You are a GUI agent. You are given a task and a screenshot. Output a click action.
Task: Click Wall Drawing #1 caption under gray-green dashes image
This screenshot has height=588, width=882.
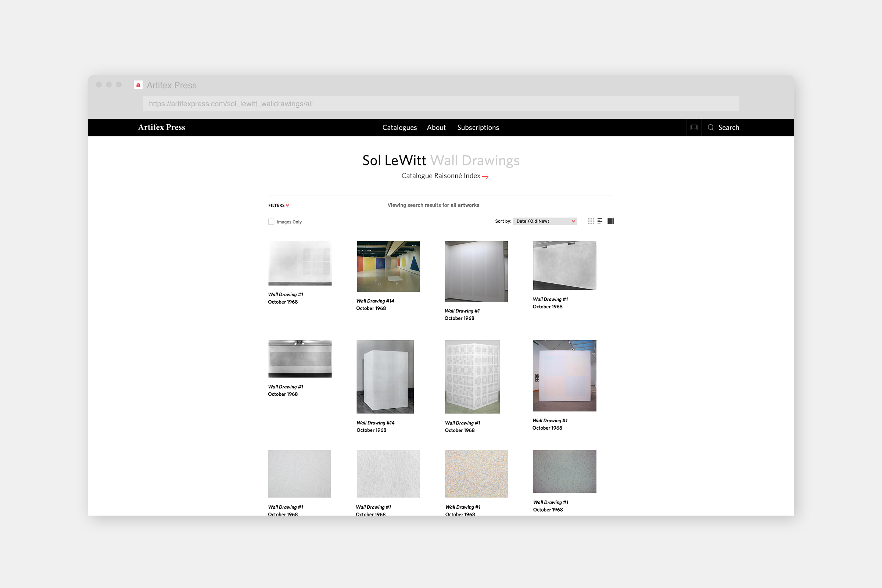[x=551, y=502]
